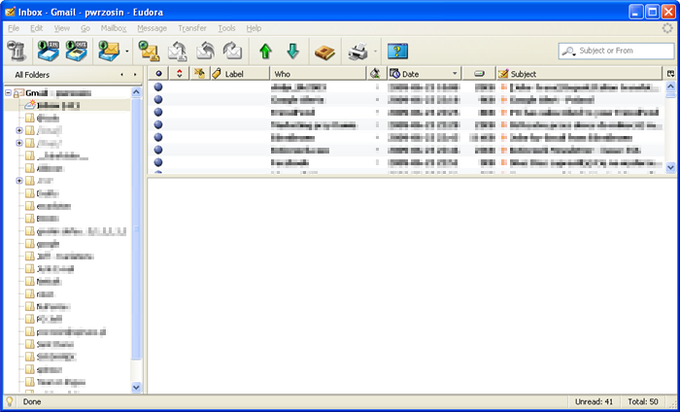
Task: Open the Mailbox menu
Action: [x=113, y=28]
